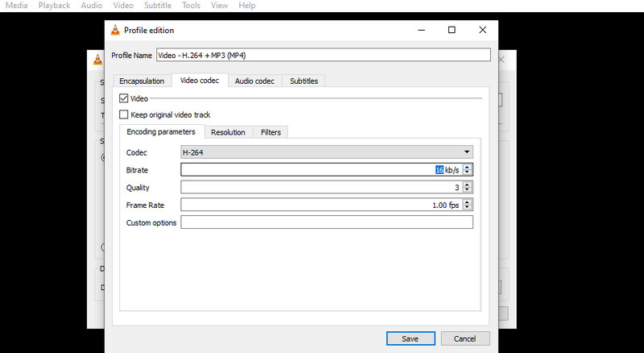Go to the Subtitles tab
The image size is (644, 353).
(x=303, y=81)
